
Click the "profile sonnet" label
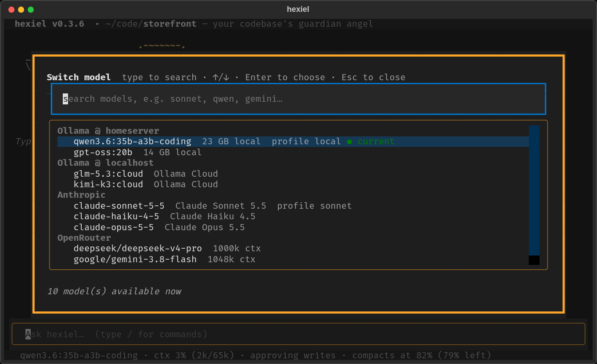coord(314,206)
